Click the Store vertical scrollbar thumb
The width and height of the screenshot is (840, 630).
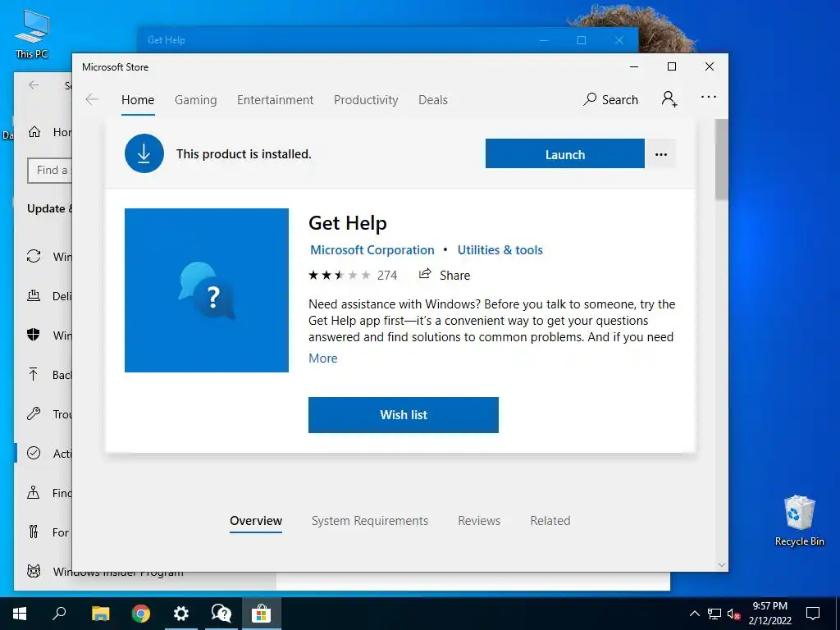(721, 159)
